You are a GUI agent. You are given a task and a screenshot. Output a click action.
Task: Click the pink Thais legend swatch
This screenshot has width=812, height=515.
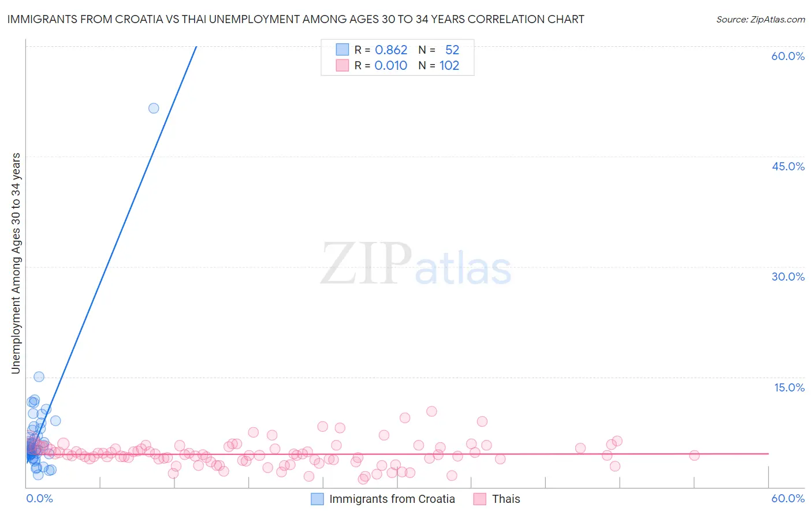pos(479,499)
